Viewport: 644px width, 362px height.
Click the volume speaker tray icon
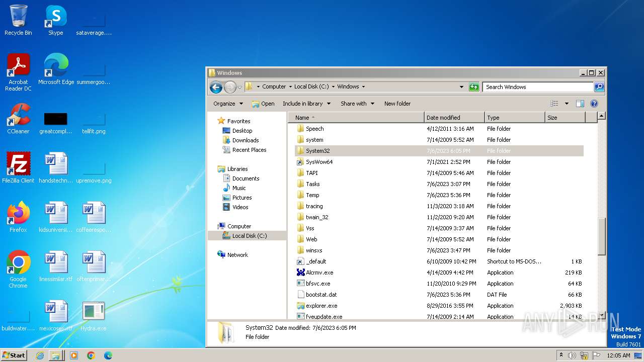[x=572, y=355]
